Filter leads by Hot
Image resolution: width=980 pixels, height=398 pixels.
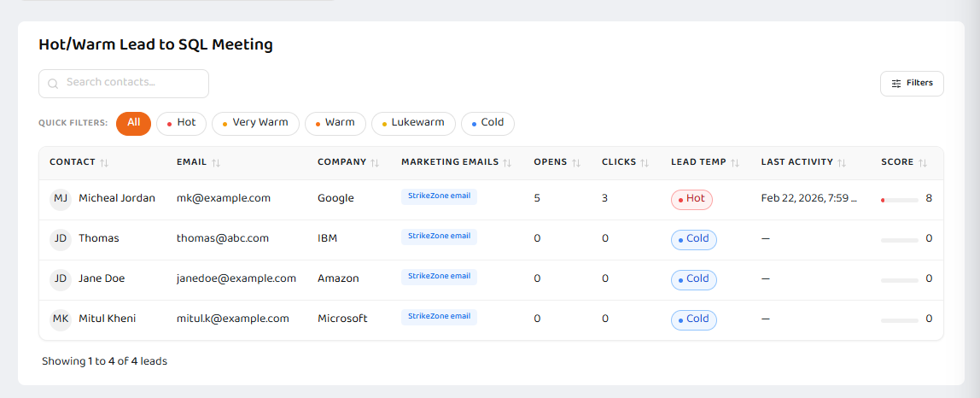(181, 123)
